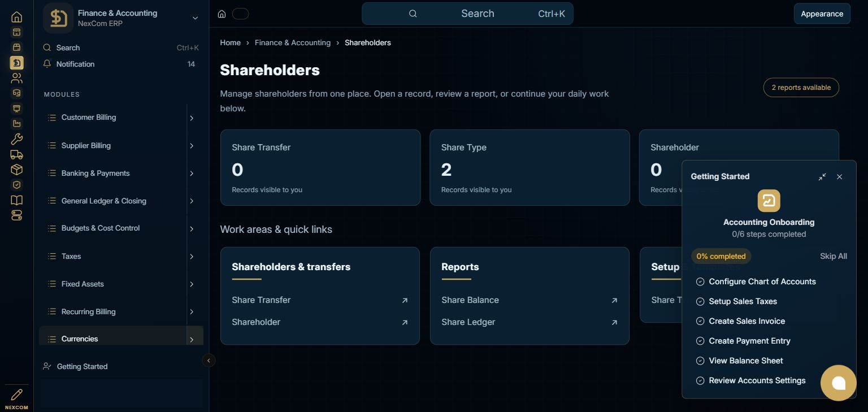Expand Budgets & Cost Control module
868x412 pixels.
pos(192,229)
